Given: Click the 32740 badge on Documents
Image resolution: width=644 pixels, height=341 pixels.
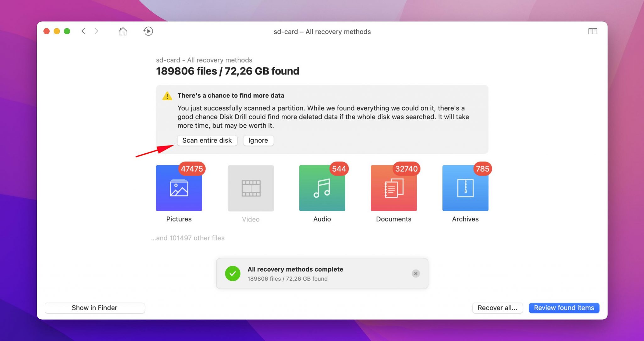Looking at the screenshot, I should coord(406,169).
